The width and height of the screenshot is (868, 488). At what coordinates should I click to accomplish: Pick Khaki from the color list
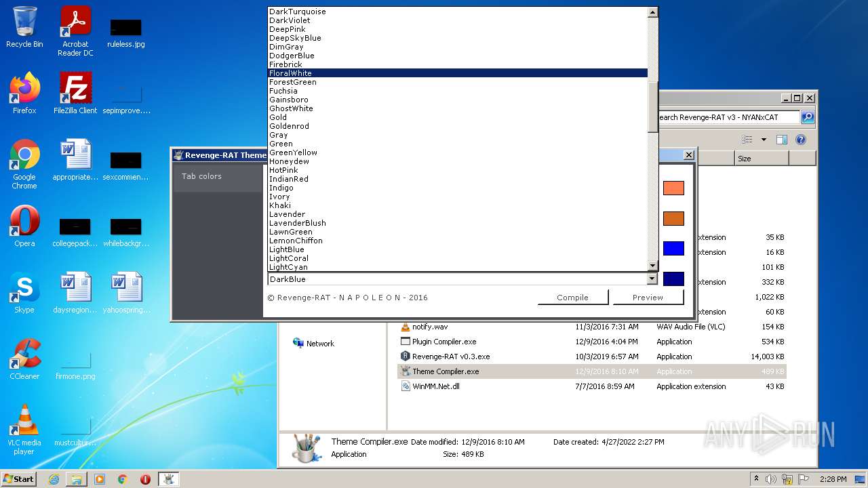pos(458,205)
